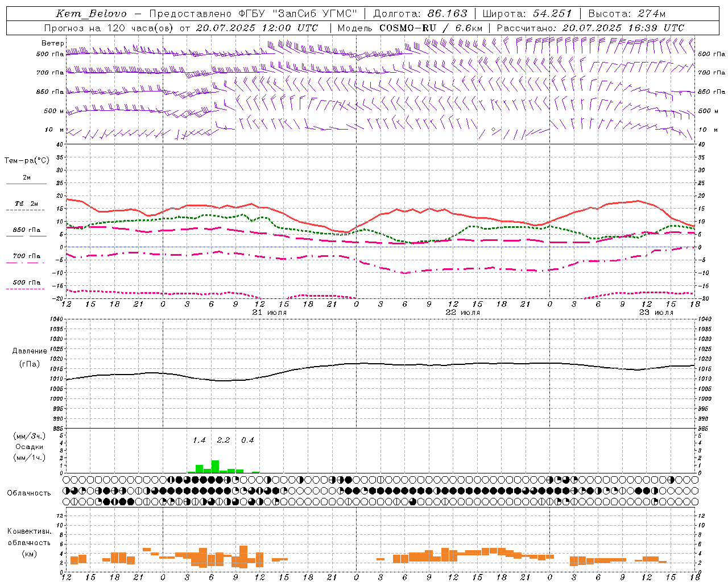This screenshot has height=582, width=728.
Task: Click the green dashed legend line under Td 2м
Action: click(25, 210)
